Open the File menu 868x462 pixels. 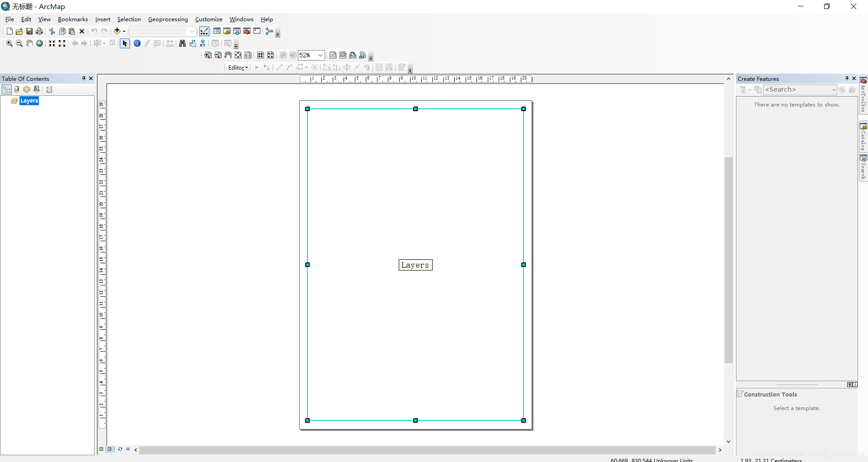(x=9, y=19)
